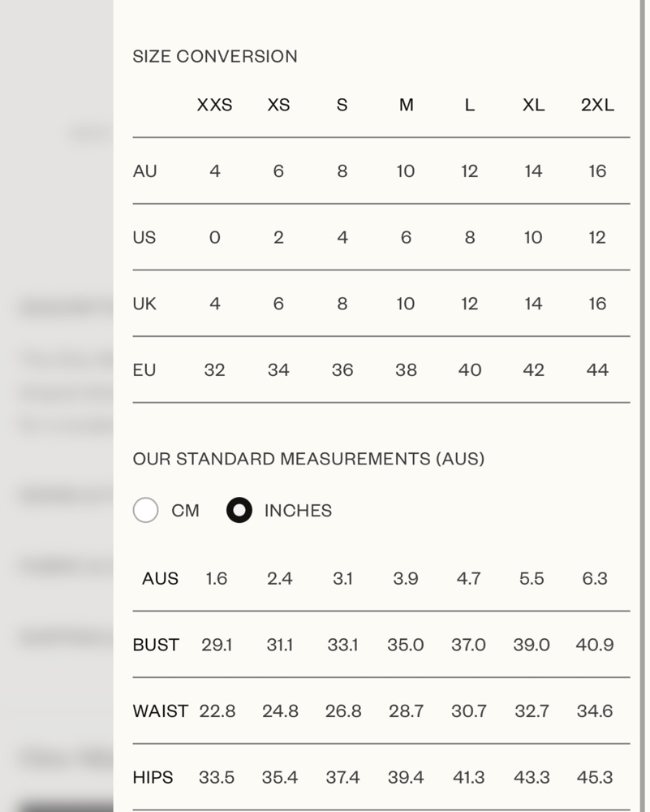Click the EU row label

(144, 370)
